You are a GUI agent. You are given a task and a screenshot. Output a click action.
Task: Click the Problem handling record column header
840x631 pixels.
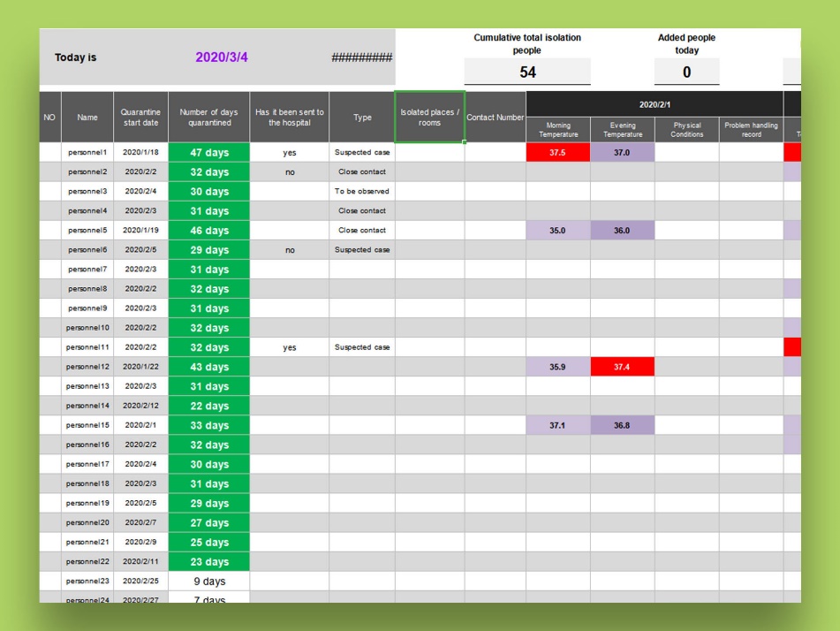coord(753,128)
